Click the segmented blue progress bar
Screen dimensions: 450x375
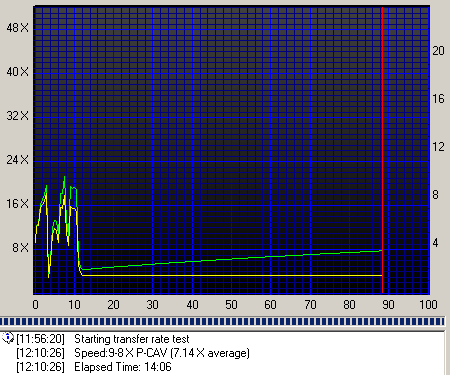pyautogui.click(x=222, y=322)
